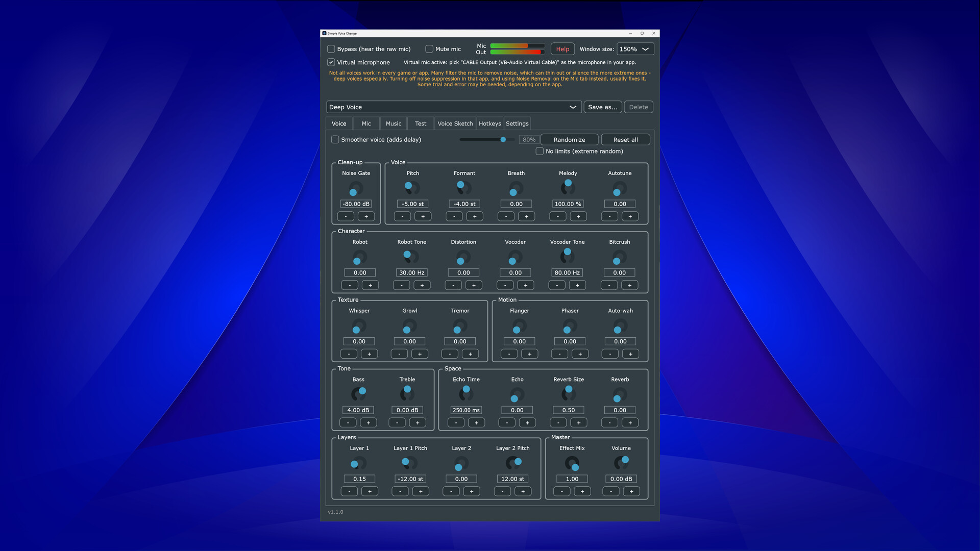Screen dimensions: 980x551
Task: Click the Phaser knob
Action: [570, 326]
